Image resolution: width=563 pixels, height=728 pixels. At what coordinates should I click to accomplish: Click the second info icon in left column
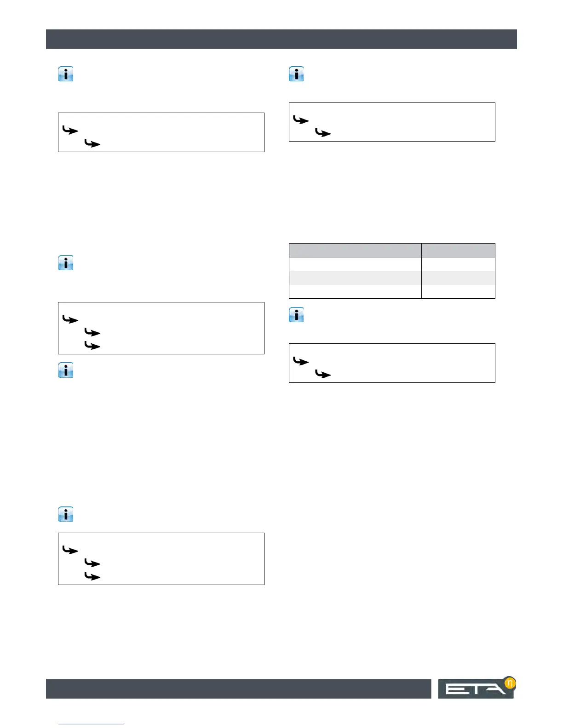(x=66, y=263)
